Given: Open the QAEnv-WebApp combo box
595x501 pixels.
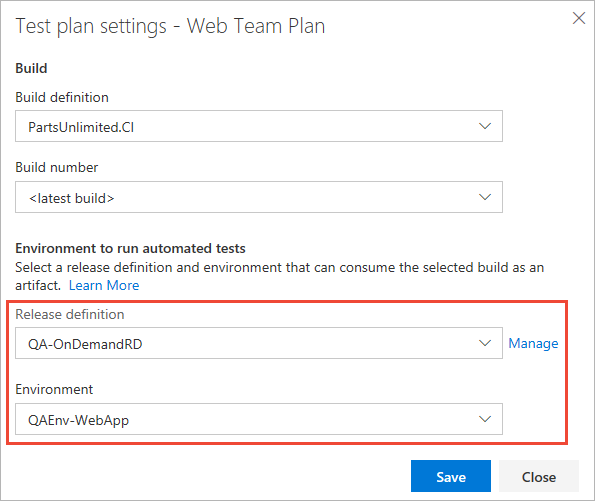Looking at the screenshot, I should pos(259,419).
